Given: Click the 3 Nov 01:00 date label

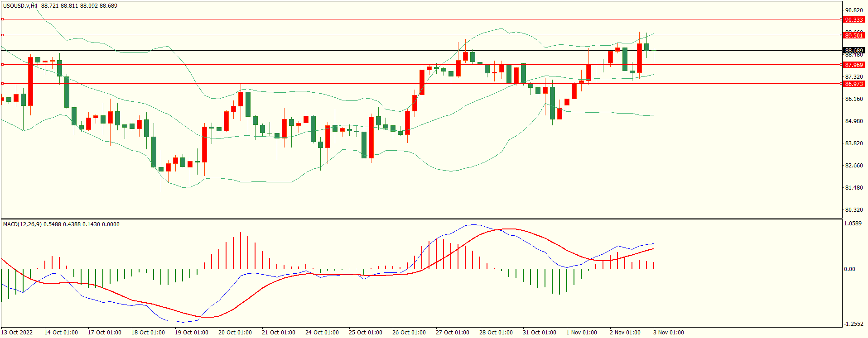Looking at the screenshot, I should pyautogui.click(x=668, y=333).
